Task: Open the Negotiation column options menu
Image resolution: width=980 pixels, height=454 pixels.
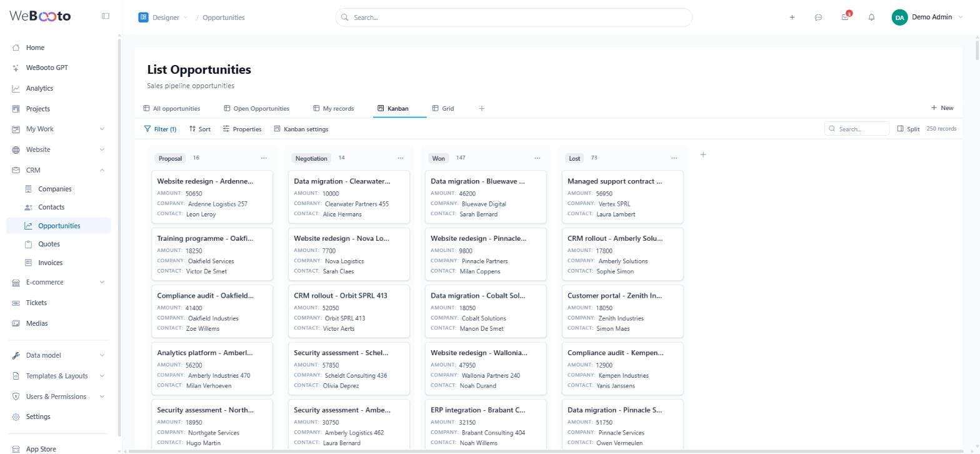Action: pyautogui.click(x=401, y=158)
